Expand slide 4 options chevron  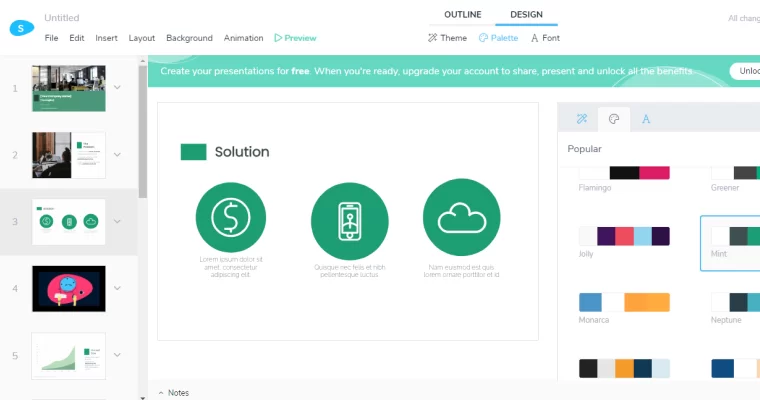click(117, 288)
